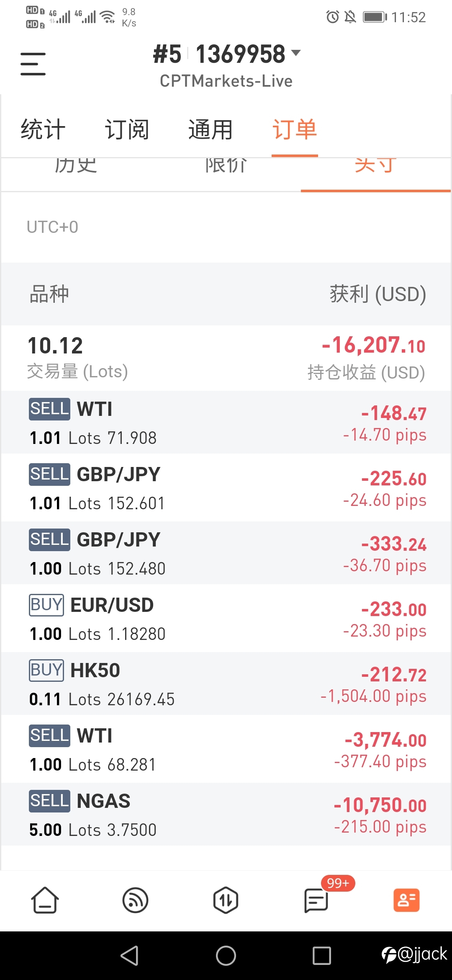
Task: Open the hamburger menu
Action: pyautogui.click(x=33, y=64)
